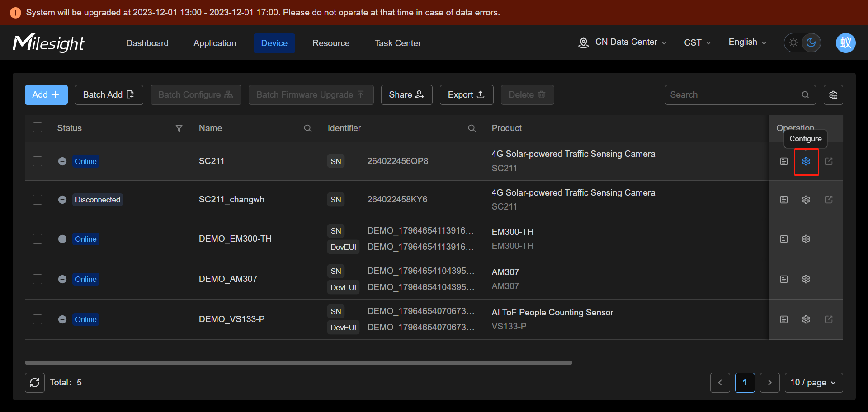Image resolution: width=868 pixels, height=412 pixels.
Task: Check the SC211 row checkbox
Action: (38, 161)
